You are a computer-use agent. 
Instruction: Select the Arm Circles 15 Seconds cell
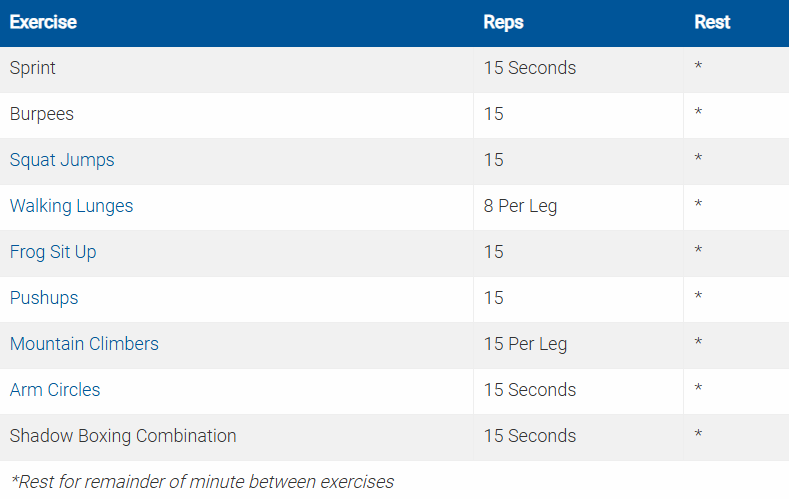(530, 390)
